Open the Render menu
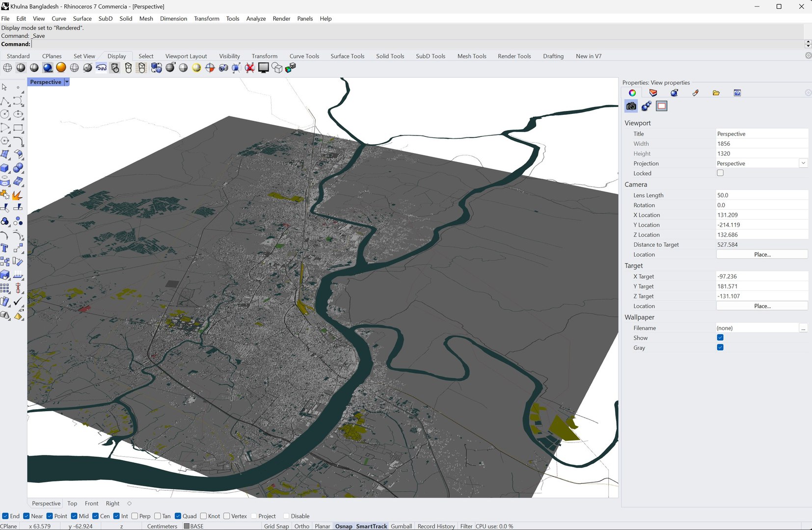The width and height of the screenshot is (812, 530). pos(281,19)
